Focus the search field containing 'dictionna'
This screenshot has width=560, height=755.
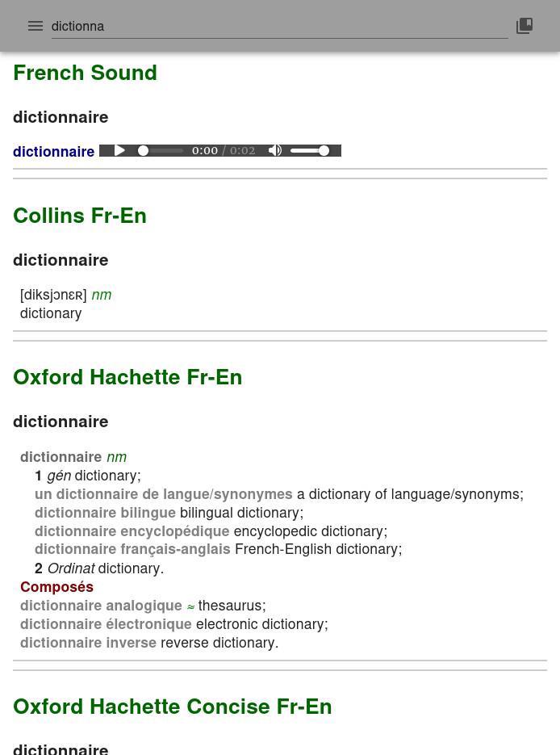(279, 26)
